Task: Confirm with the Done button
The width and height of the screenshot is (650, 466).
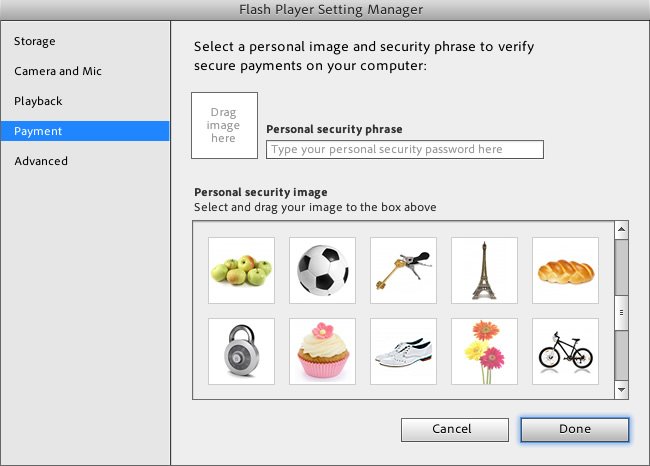Action: tap(575, 429)
